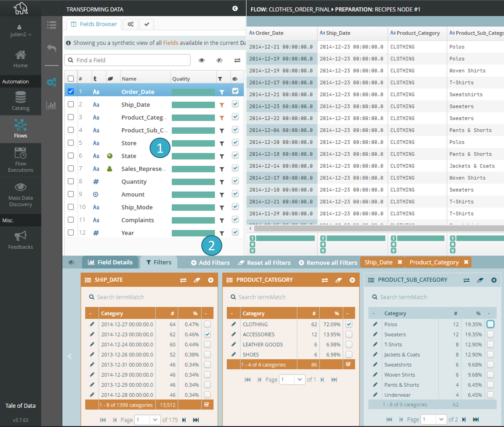Open the Flows section
504x427 pixels.
tap(20, 129)
